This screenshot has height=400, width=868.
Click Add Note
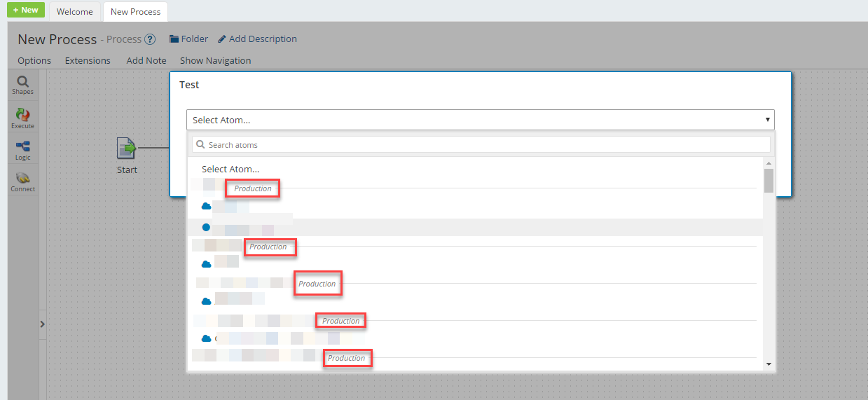(x=146, y=60)
